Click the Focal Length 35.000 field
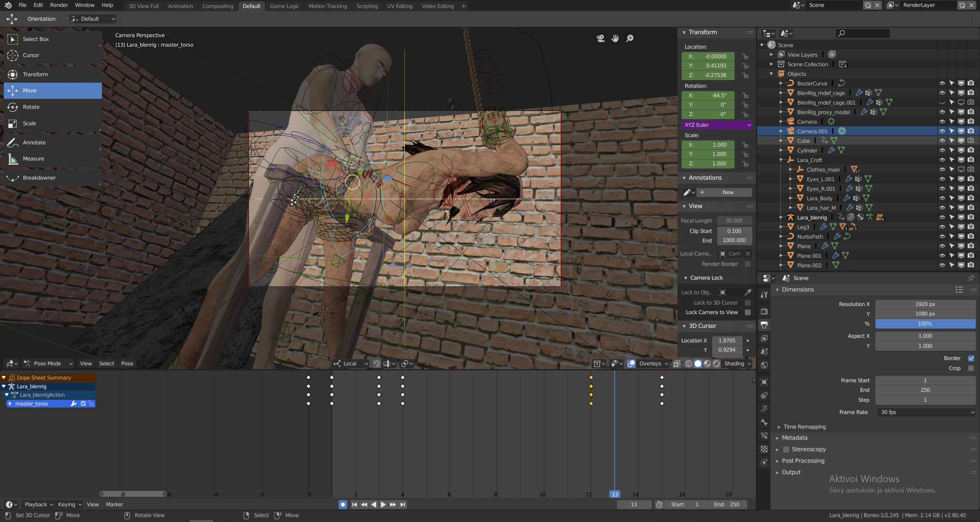The image size is (980, 522). click(x=734, y=221)
